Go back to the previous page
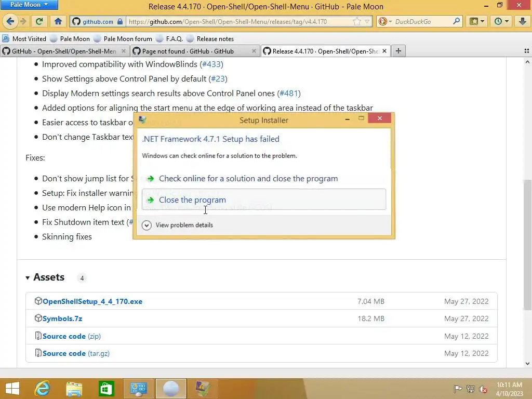Viewport: 532px width, 399px height. (10, 21)
